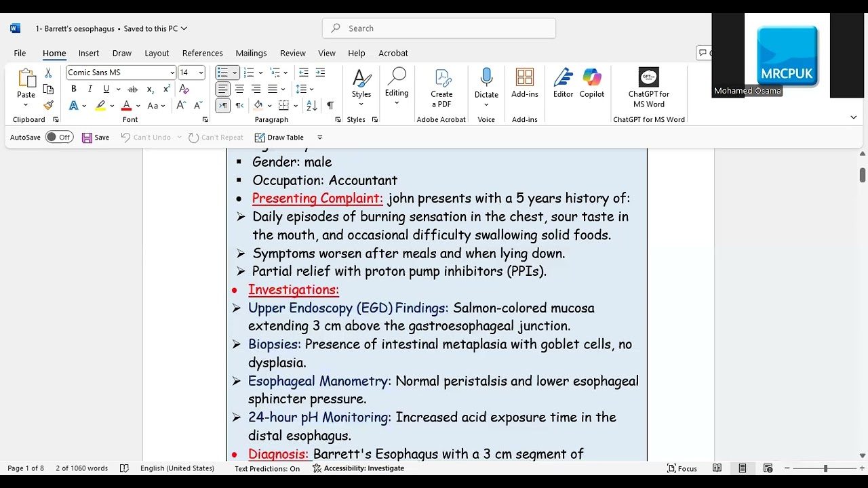868x488 pixels.
Task: Open the Comic Sans MS font dropdown
Action: pos(172,73)
